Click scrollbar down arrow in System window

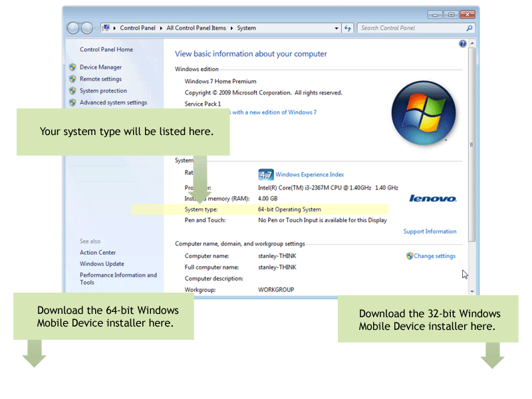(x=472, y=291)
